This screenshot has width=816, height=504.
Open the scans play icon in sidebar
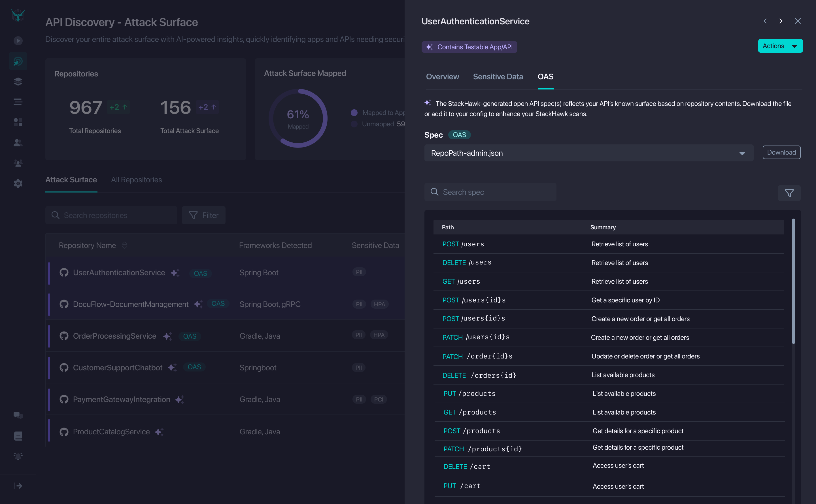coord(18,41)
